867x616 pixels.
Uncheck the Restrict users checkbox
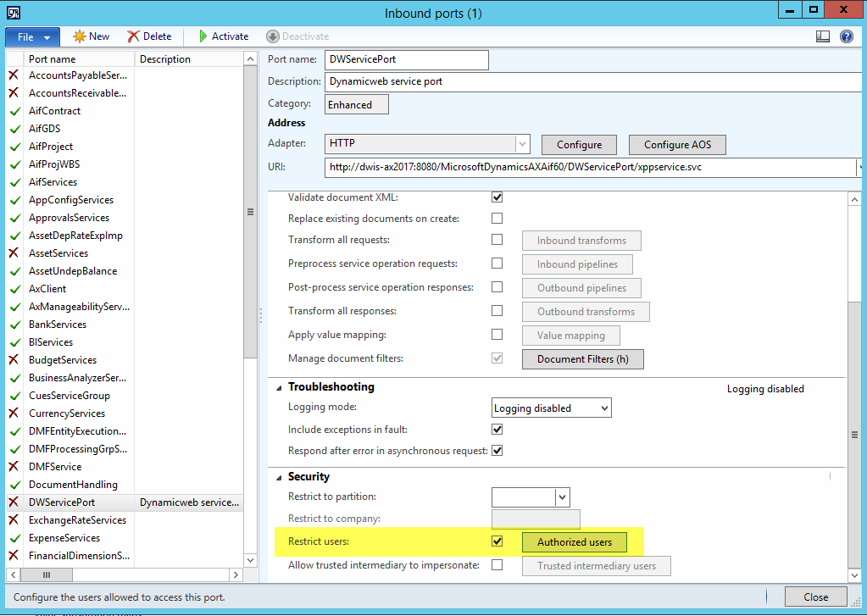point(497,541)
